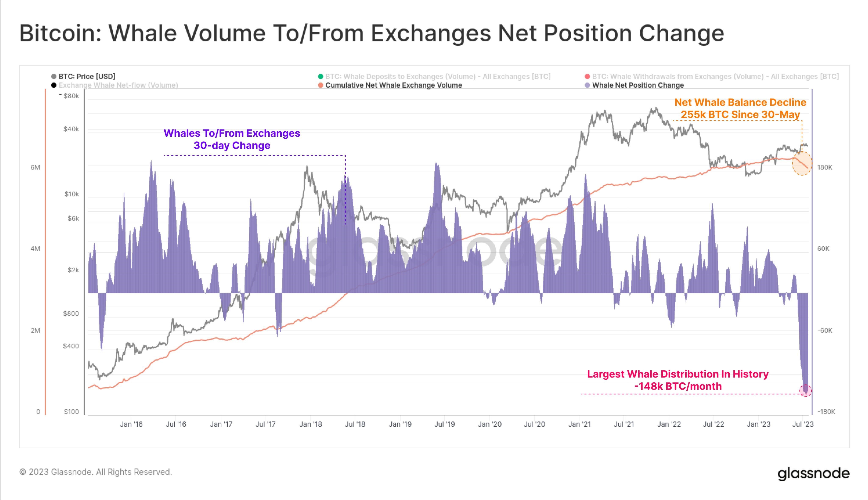
Task: Click the glassnode logo at bottom right
Action: coord(813,473)
